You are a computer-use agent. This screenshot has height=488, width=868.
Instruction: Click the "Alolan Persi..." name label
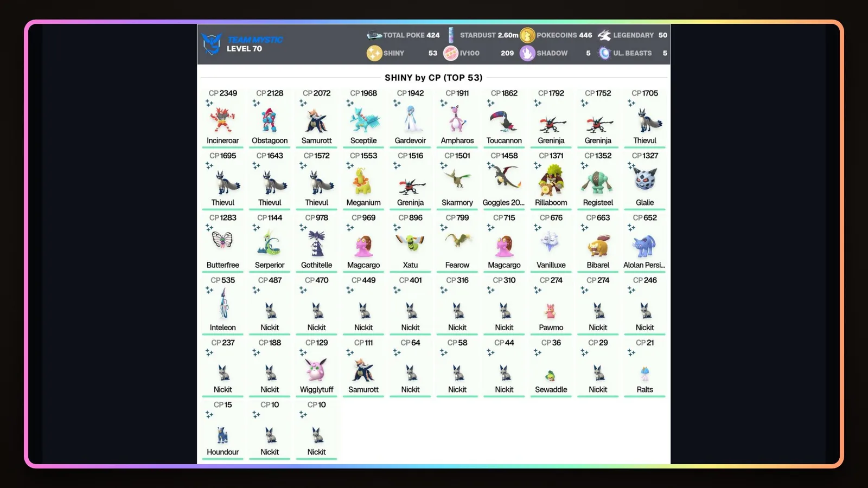pos(644,265)
